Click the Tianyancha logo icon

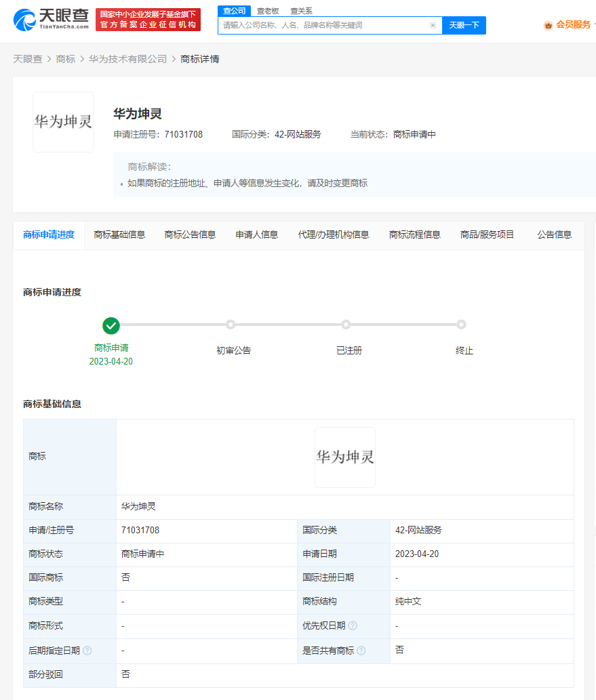[x=24, y=20]
